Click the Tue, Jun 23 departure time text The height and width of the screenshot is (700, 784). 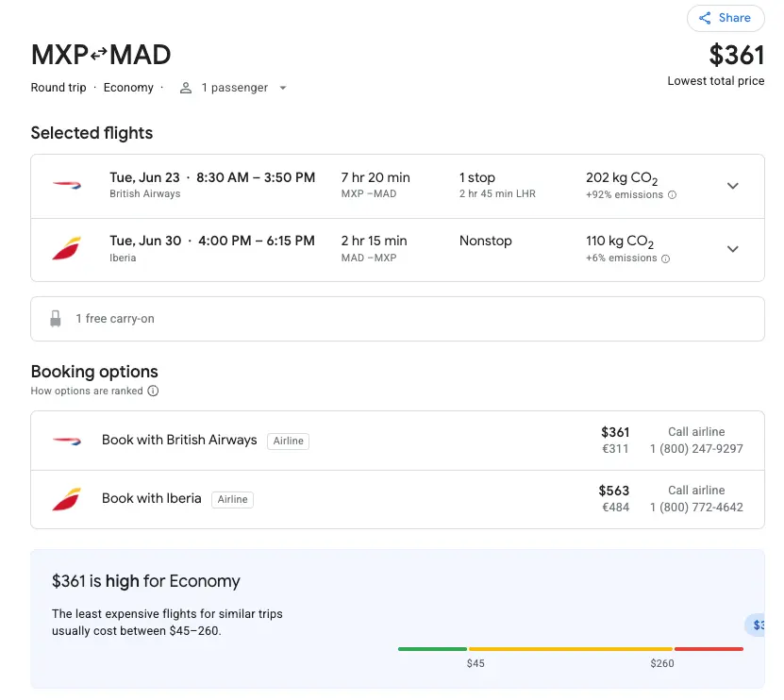pos(212,177)
